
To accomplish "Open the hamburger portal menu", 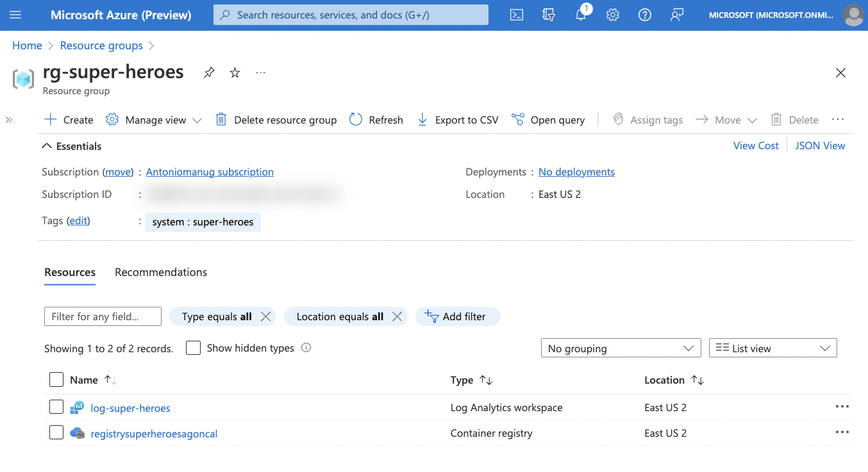I will [x=15, y=15].
